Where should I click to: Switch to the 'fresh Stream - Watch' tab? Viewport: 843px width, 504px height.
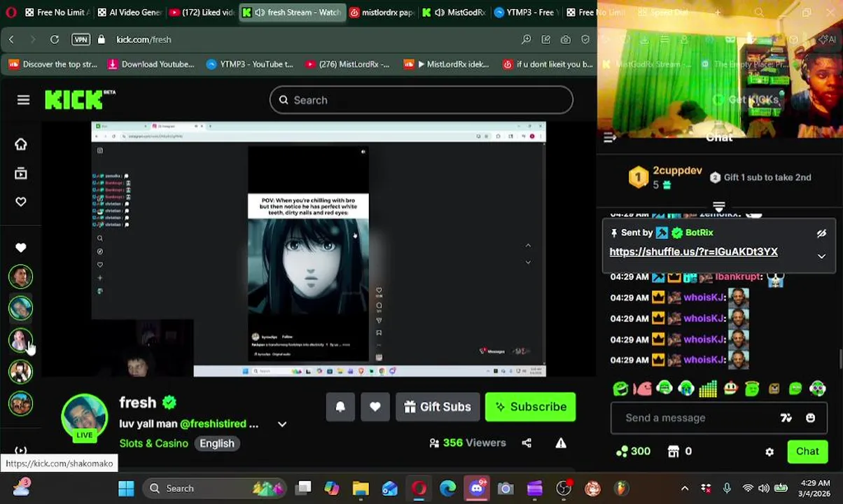click(291, 12)
